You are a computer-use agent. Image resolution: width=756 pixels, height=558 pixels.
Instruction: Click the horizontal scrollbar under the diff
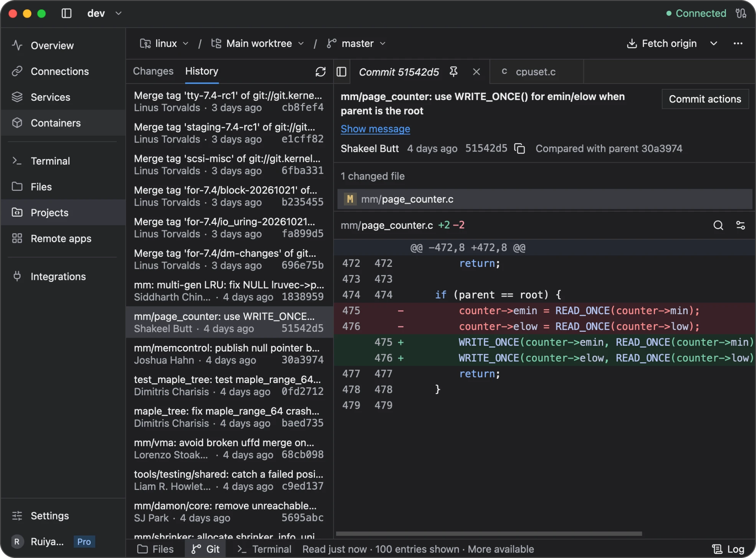point(489,534)
